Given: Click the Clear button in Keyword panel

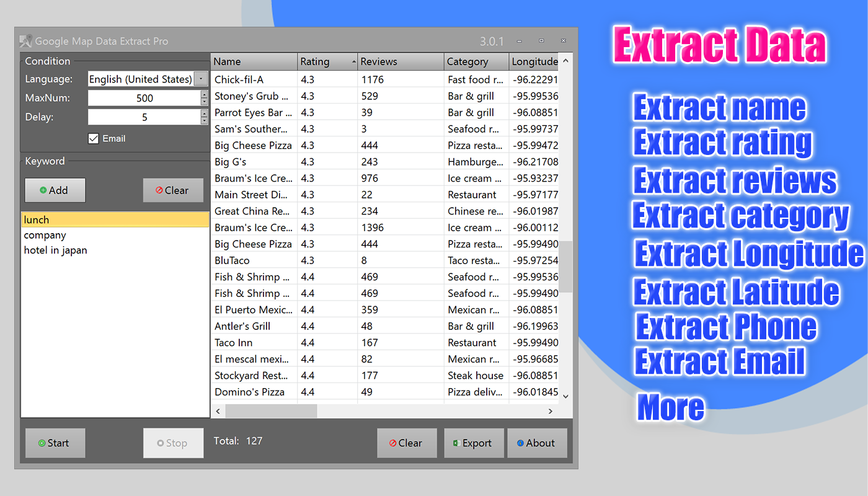Looking at the screenshot, I should (173, 190).
